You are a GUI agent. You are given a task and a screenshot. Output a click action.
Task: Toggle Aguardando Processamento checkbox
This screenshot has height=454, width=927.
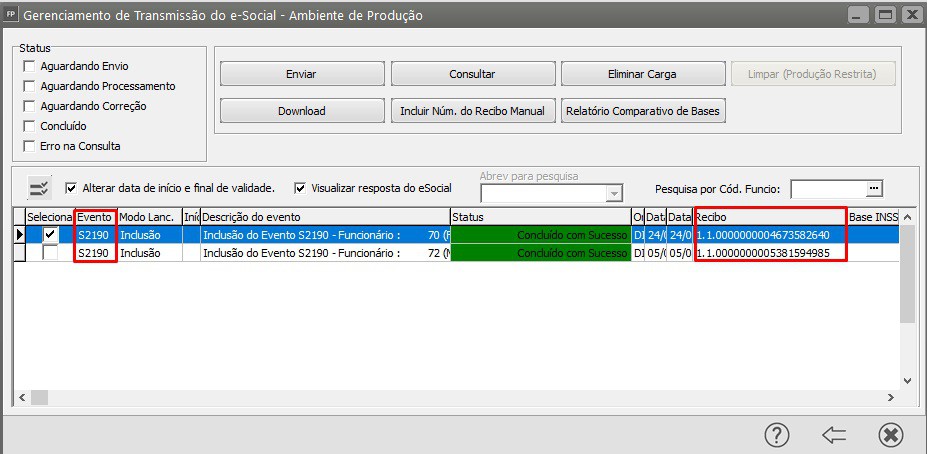(x=29, y=86)
